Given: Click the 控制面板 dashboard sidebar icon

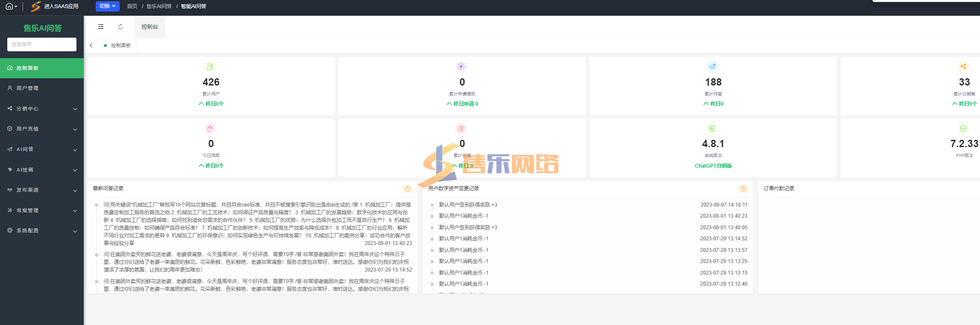Looking at the screenshot, I should click(10, 68).
